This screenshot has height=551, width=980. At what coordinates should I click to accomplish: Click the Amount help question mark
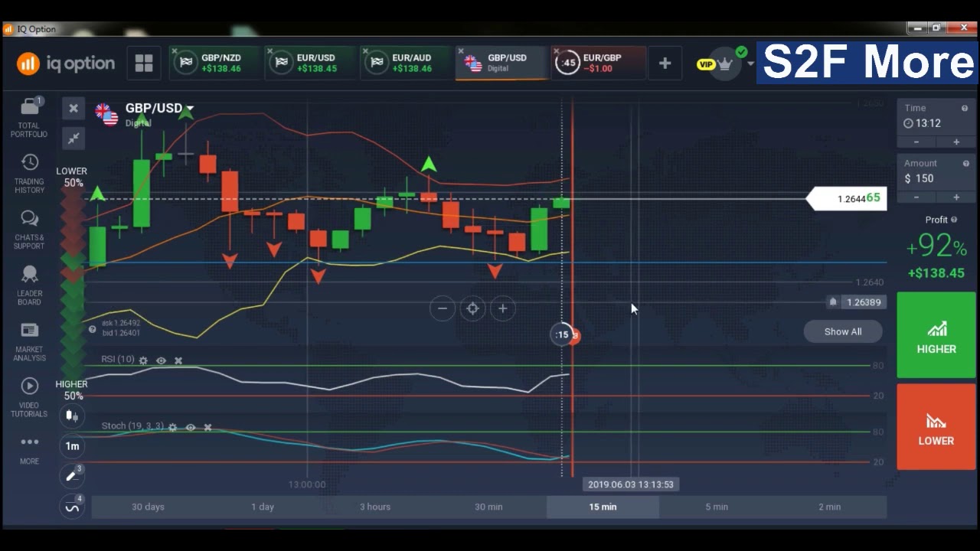[965, 164]
